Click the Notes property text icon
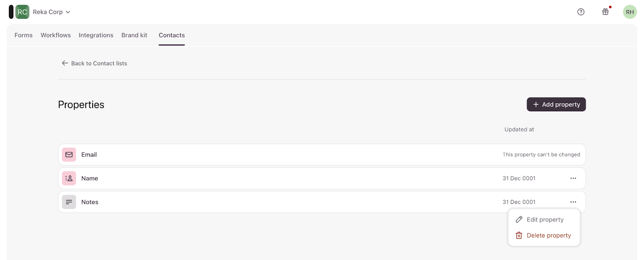Viewport: 644px width, 260px height. click(69, 202)
